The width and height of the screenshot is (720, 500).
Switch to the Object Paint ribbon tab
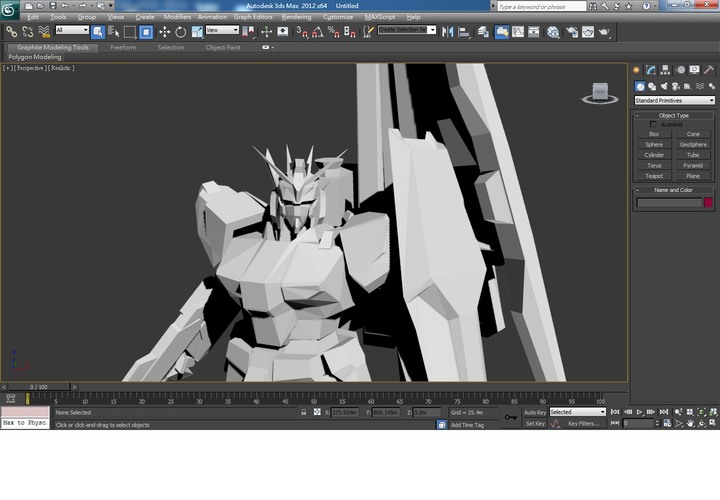point(223,47)
